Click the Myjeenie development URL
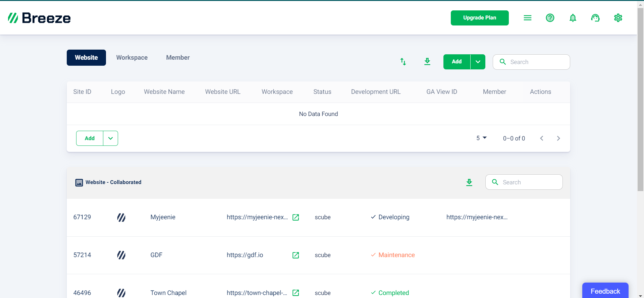The height and width of the screenshot is (298, 644). point(477,217)
